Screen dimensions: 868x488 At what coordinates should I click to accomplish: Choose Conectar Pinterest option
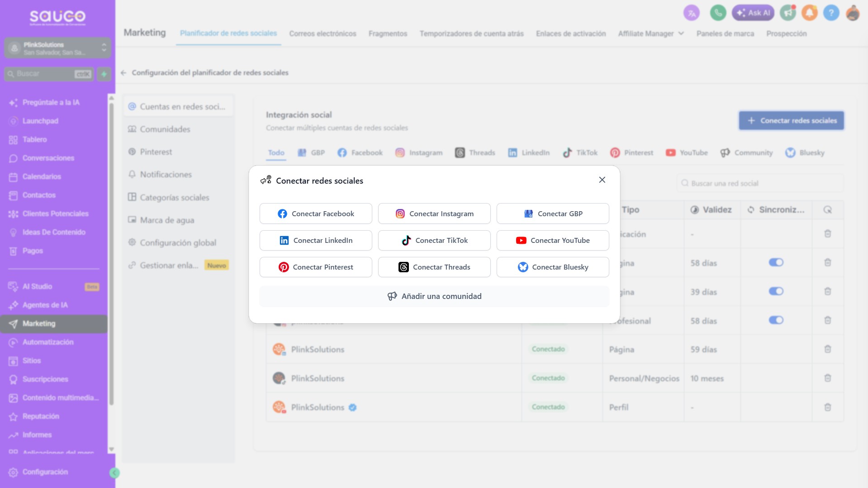[x=316, y=267]
